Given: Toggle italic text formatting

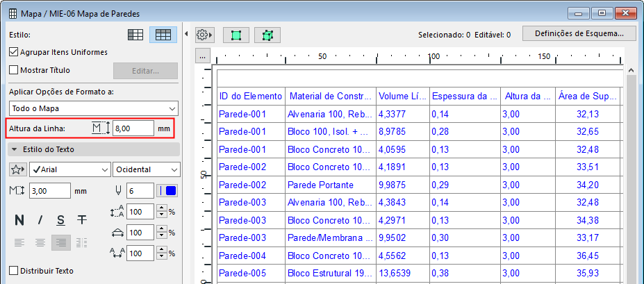Looking at the screenshot, I should click(x=40, y=220).
